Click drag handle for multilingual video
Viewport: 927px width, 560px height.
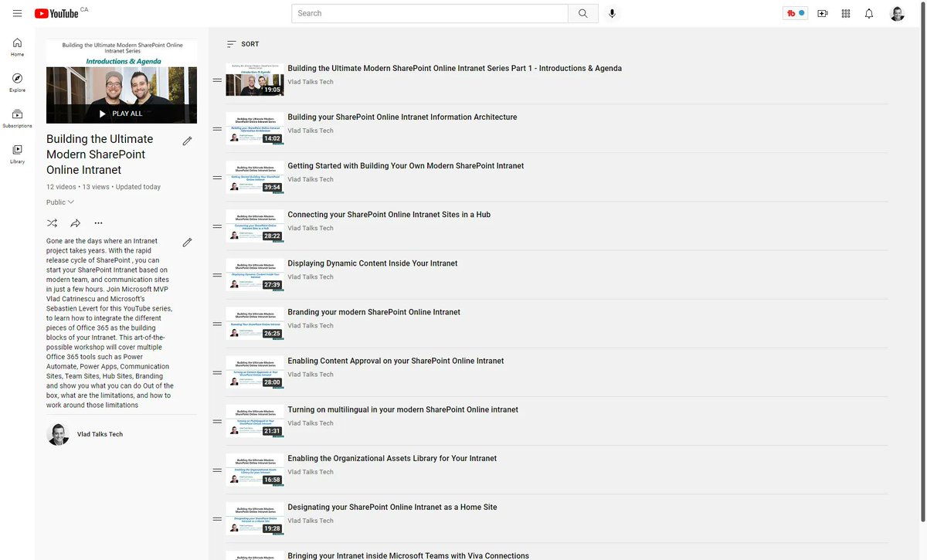pyautogui.click(x=217, y=421)
